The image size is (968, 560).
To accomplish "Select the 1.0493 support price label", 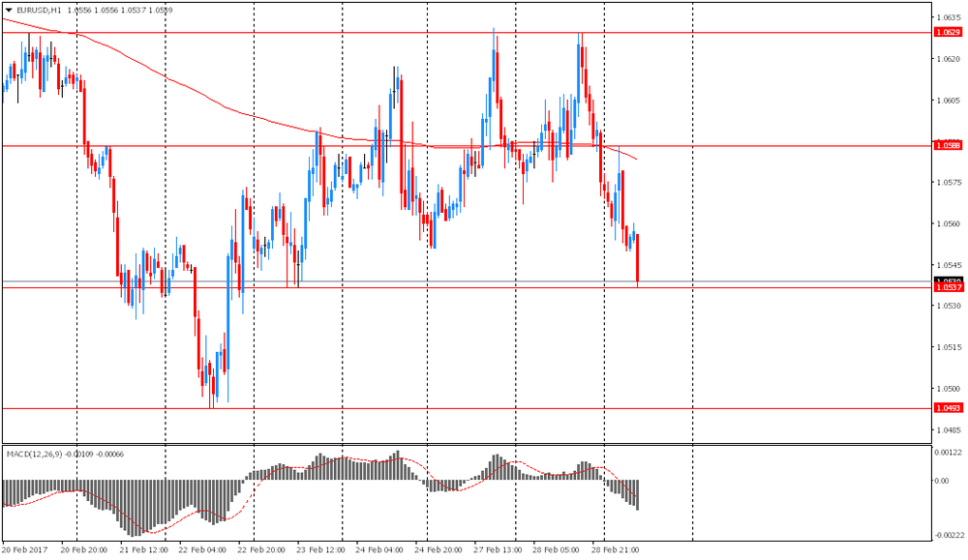I will coord(949,408).
